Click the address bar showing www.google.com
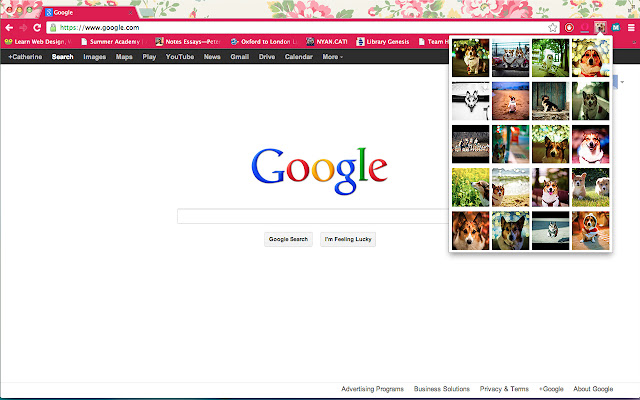The width and height of the screenshot is (640, 400). 290,27
